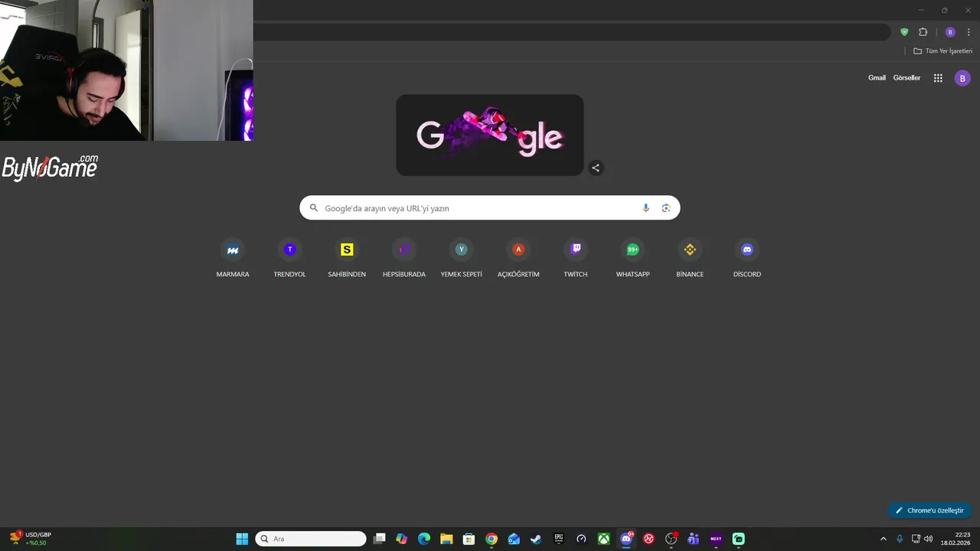Screen dimensions: 980x551
Task: Open Görseller link
Action: tap(906, 78)
